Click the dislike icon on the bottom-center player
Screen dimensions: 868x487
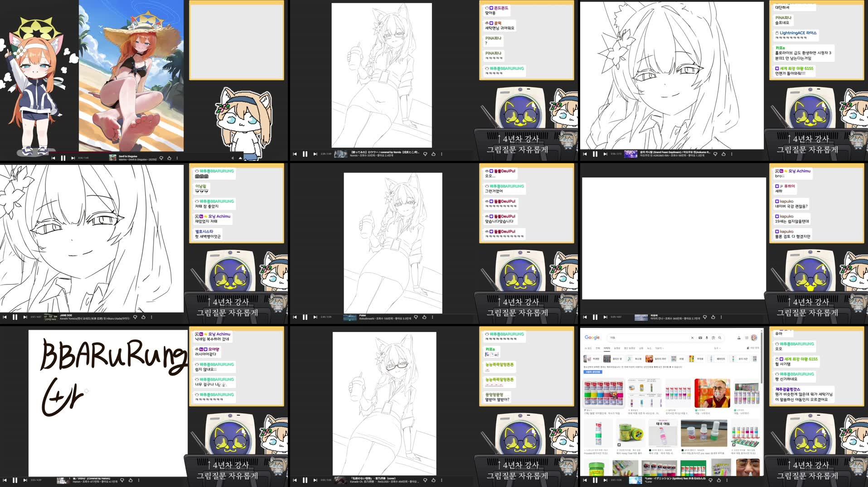pos(426,480)
